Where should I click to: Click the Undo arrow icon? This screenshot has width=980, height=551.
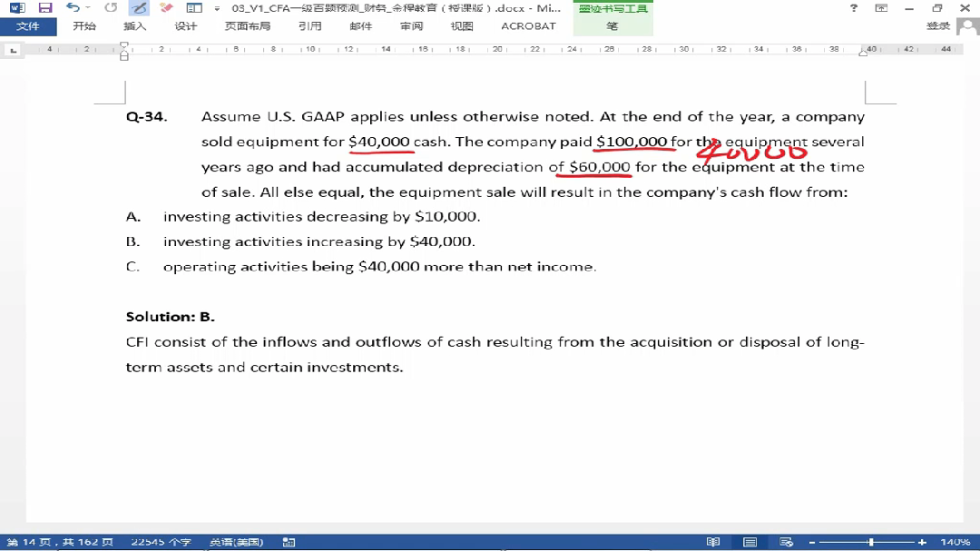click(x=73, y=8)
